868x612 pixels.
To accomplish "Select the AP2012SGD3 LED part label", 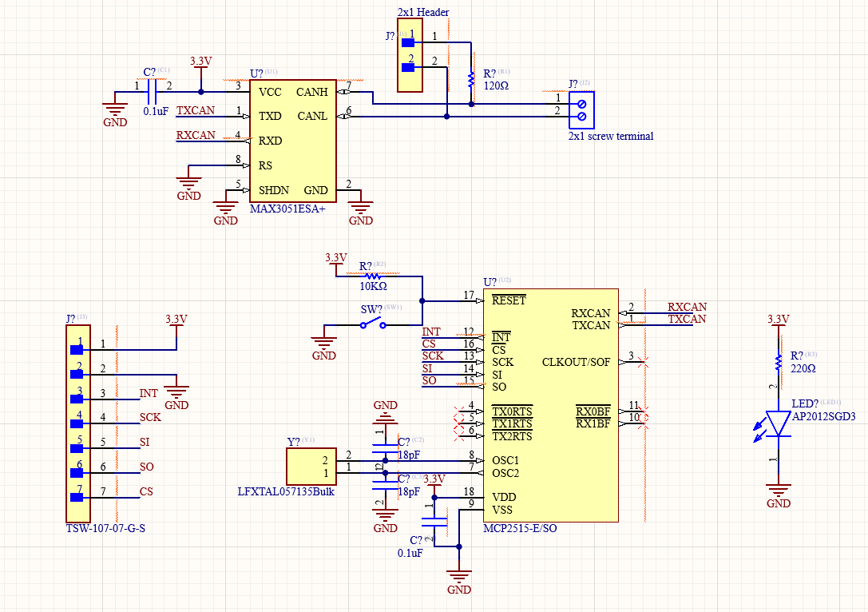I will point(824,416).
